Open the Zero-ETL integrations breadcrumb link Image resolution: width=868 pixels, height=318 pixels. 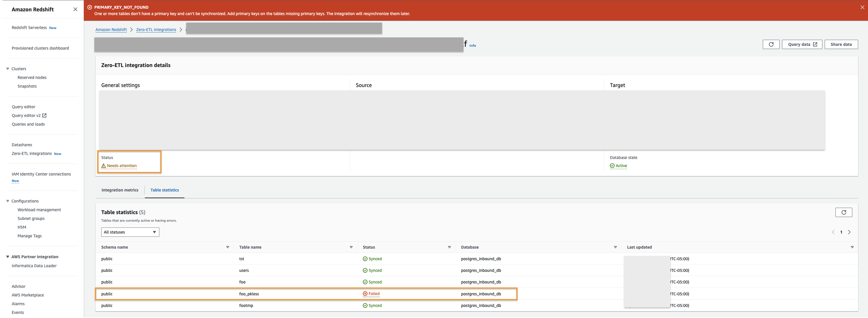point(156,30)
